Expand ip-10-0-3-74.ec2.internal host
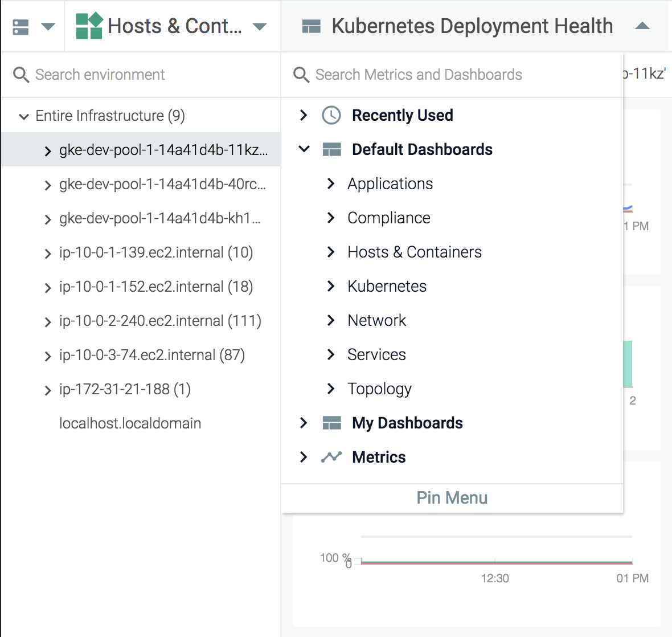The height and width of the screenshot is (637, 672). point(48,356)
